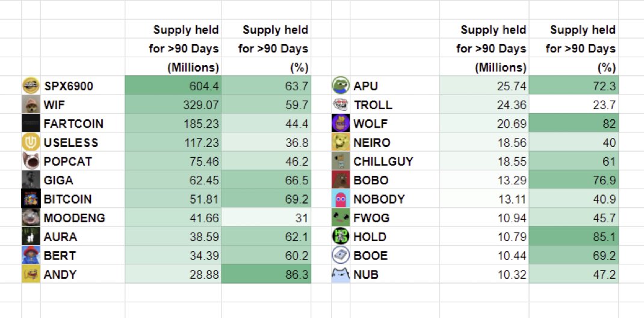Click the SPX6900 coin icon
The width and height of the screenshot is (644, 318).
(30, 86)
